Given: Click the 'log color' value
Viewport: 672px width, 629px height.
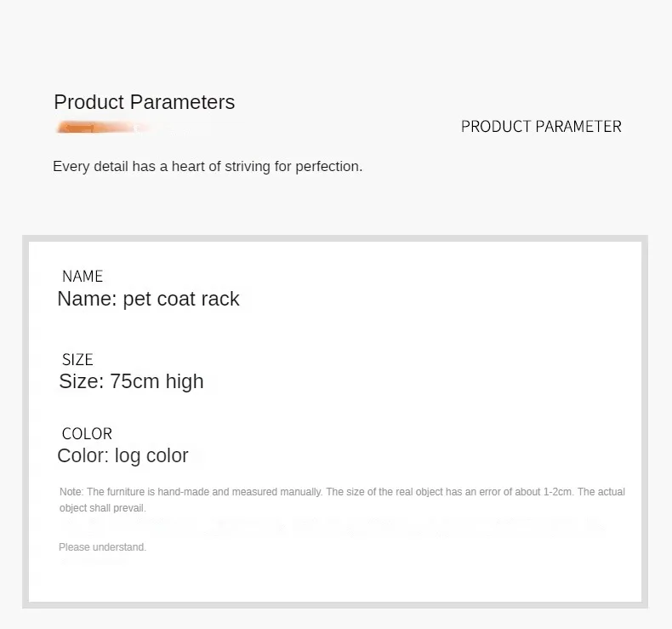Looking at the screenshot, I should click(151, 455).
